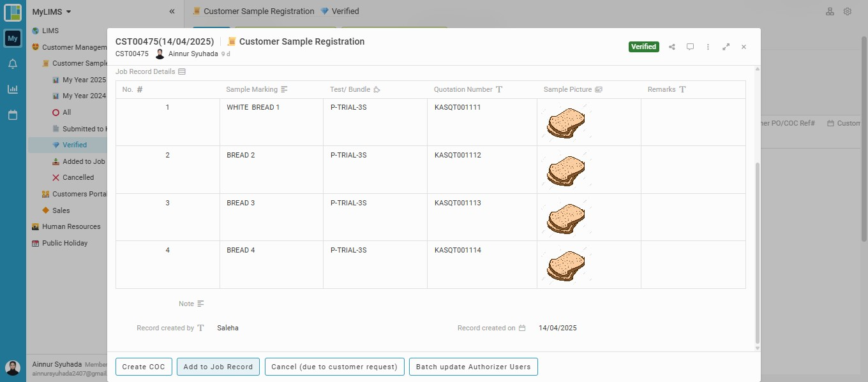The image size is (868, 382).
Task: Click the app logo icon in left rail
Action: [13, 13]
